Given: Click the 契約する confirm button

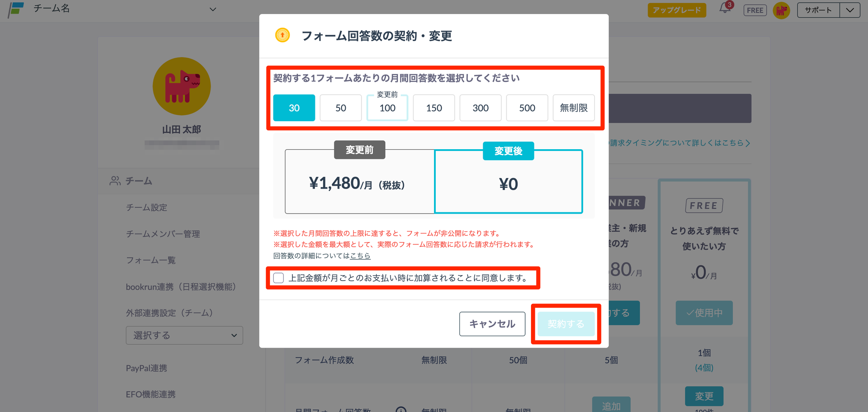Looking at the screenshot, I should (566, 324).
